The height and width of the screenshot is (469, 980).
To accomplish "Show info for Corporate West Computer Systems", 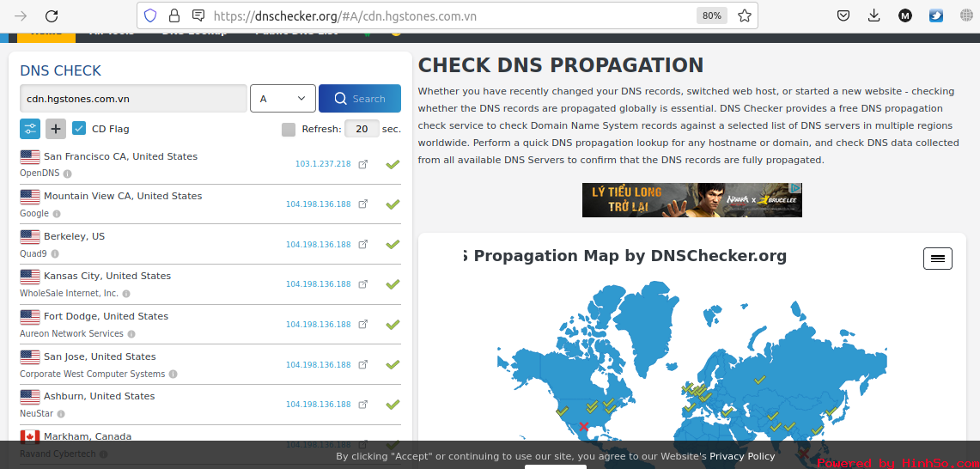I will [173, 374].
